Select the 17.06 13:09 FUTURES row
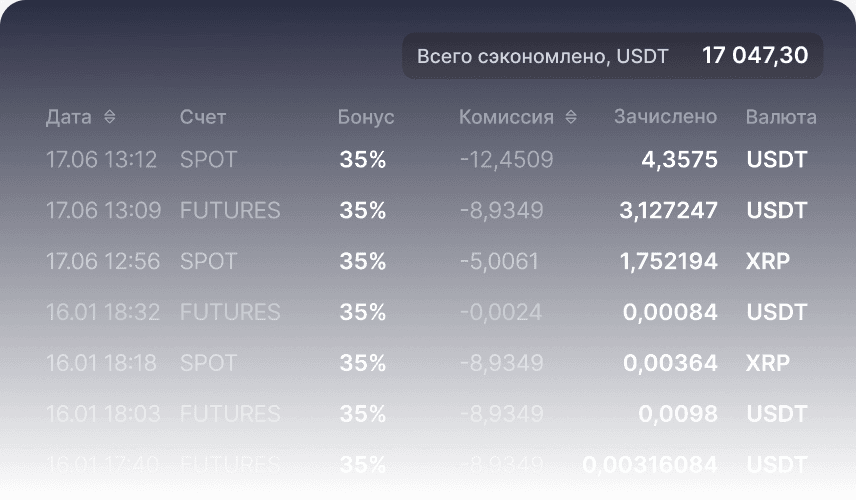 (x=427, y=210)
